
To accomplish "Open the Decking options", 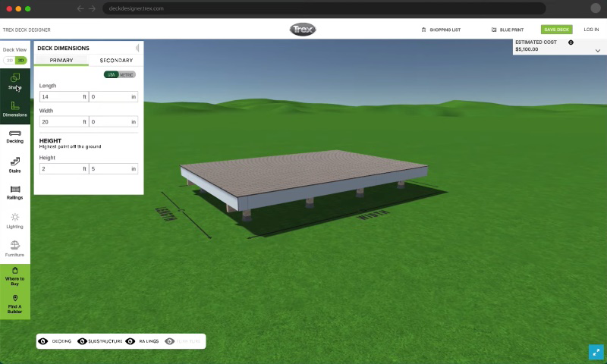I will coord(14,136).
